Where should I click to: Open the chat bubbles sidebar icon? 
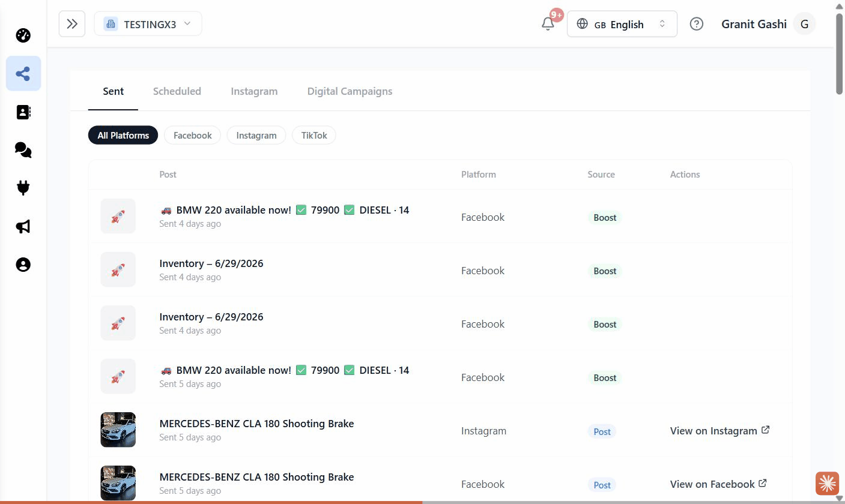(x=23, y=150)
